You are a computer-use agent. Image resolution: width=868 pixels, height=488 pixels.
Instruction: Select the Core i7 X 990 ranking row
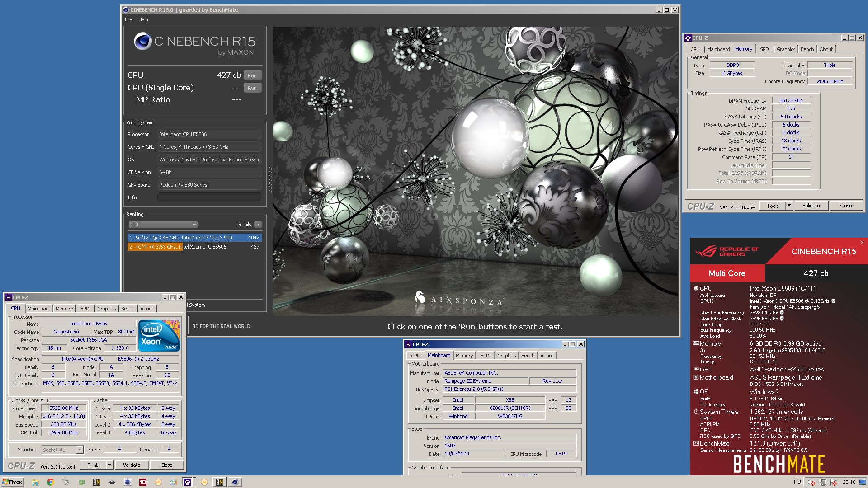(x=194, y=238)
